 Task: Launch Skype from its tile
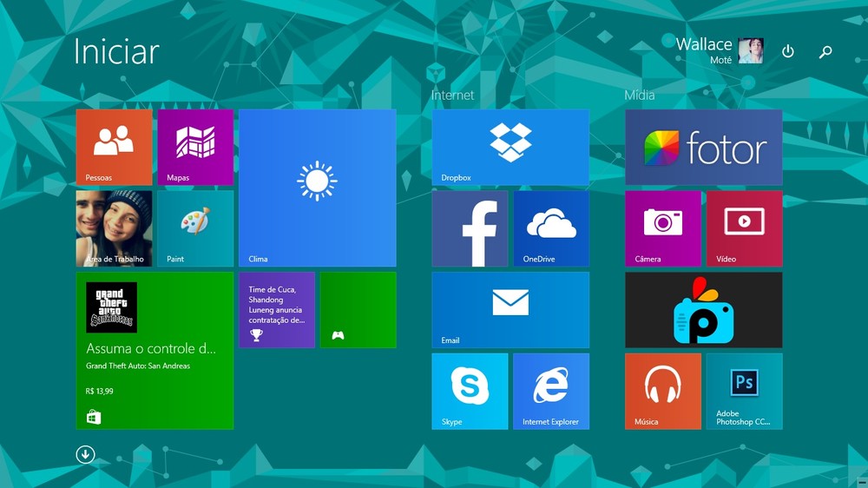coord(470,391)
